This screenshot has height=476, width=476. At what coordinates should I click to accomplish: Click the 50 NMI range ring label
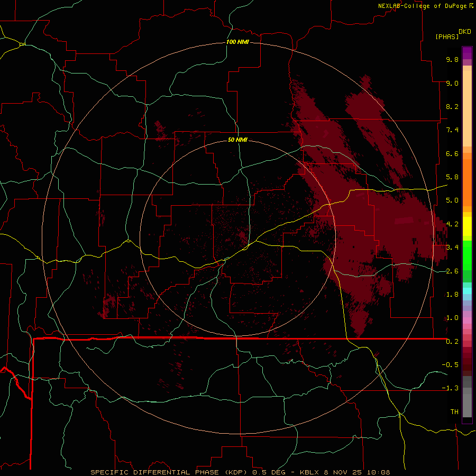pos(237,140)
